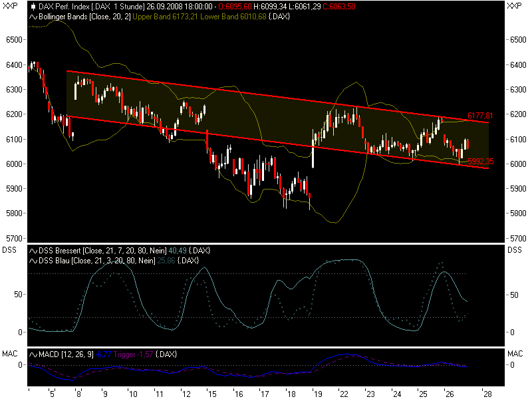532x399 pixels.
Task: Click the close price C:6063,50
Action: pos(339,7)
